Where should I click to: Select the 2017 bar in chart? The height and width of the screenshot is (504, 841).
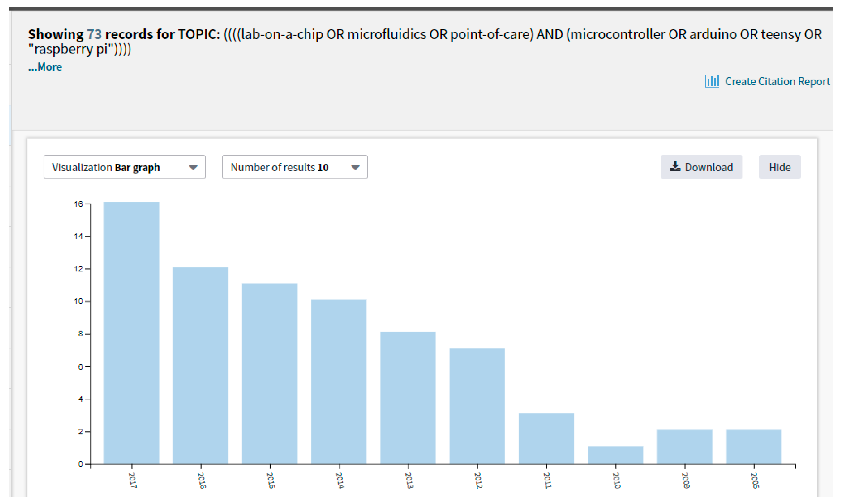point(131,333)
